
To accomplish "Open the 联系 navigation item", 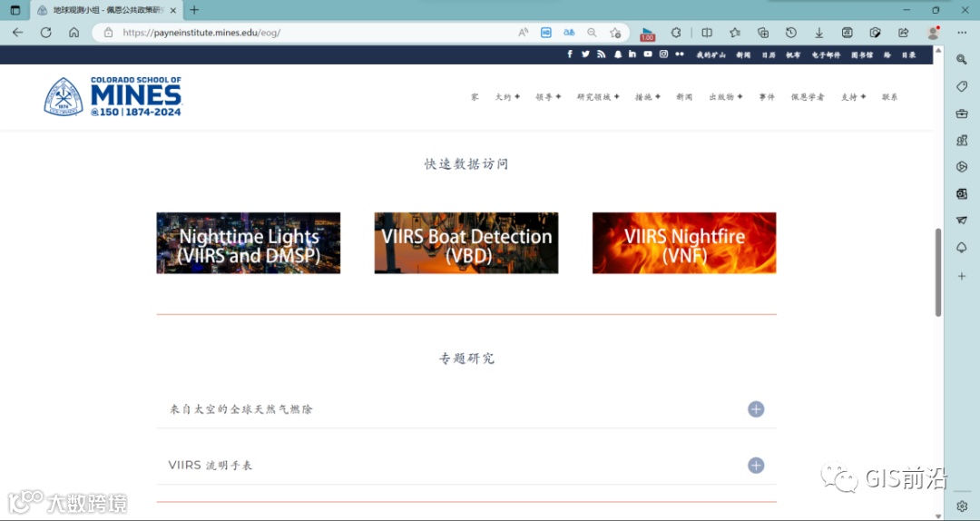I will [890, 97].
